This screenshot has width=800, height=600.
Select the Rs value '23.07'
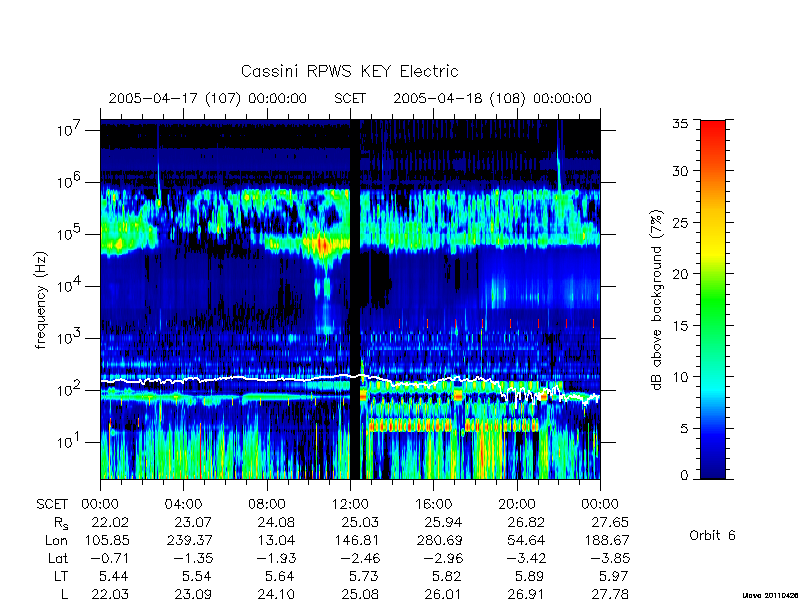pyautogui.click(x=192, y=522)
